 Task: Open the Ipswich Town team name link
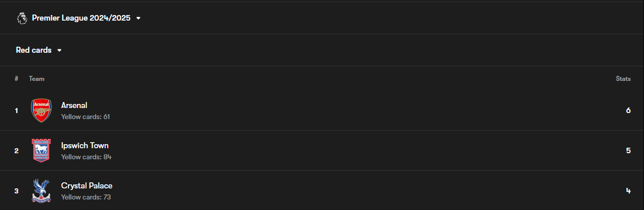coord(85,146)
